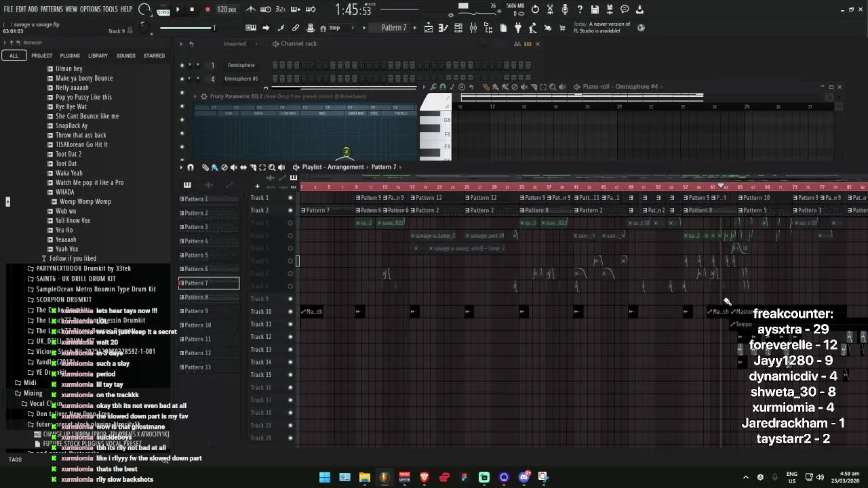Click the undo history circular arrow icon

(x=535, y=9)
